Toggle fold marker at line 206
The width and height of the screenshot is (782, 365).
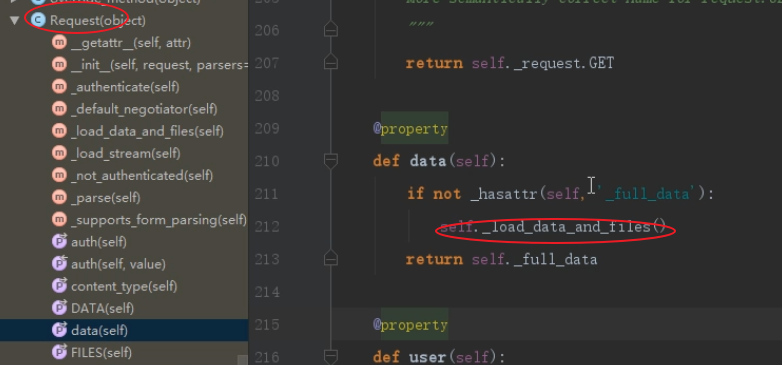pos(330,30)
